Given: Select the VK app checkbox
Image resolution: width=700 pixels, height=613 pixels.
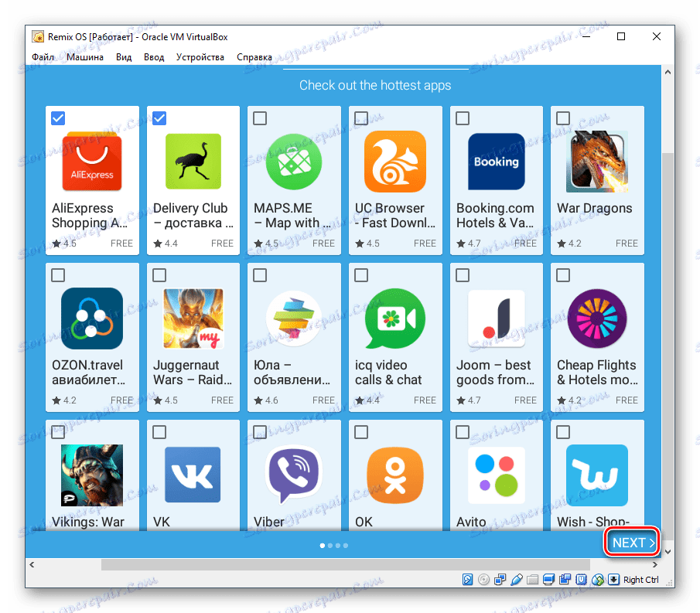Looking at the screenshot, I should [159, 432].
